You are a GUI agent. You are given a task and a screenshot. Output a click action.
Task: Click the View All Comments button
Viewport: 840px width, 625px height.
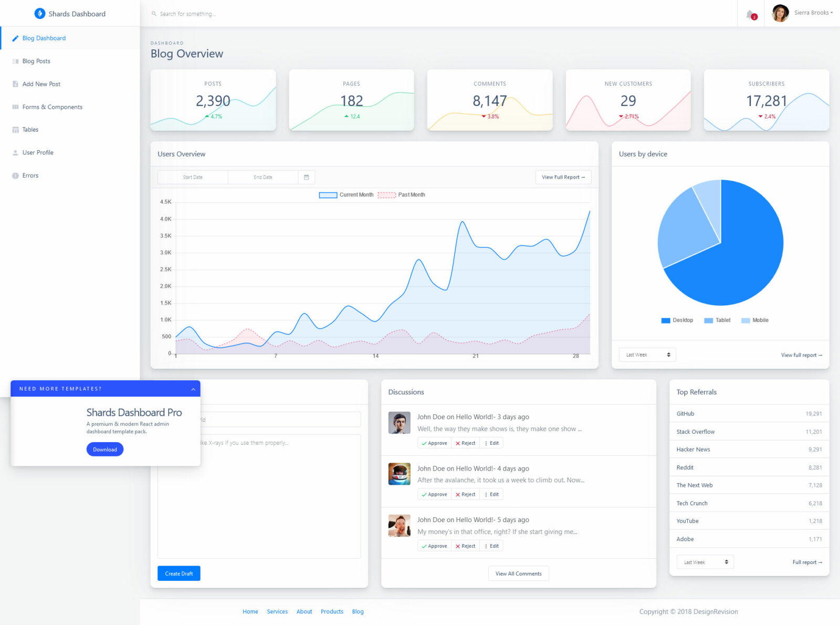click(518, 573)
